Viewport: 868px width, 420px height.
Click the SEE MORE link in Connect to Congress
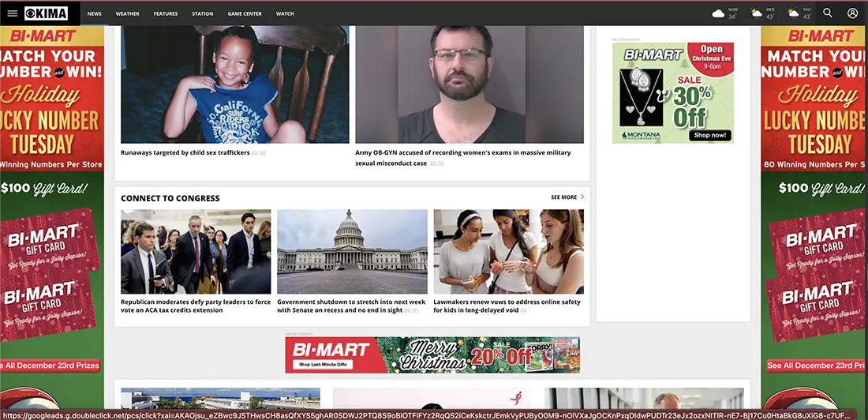pyautogui.click(x=563, y=197)
